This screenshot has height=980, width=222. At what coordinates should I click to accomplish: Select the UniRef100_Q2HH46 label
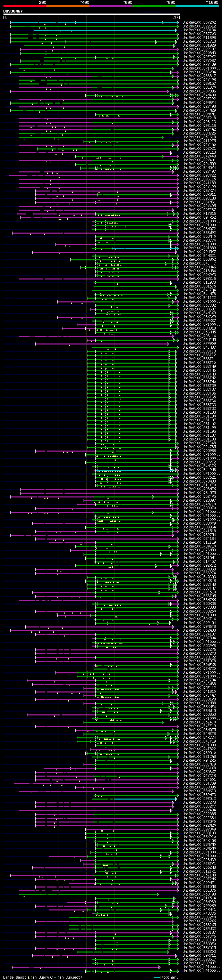[x=199, y=267]
